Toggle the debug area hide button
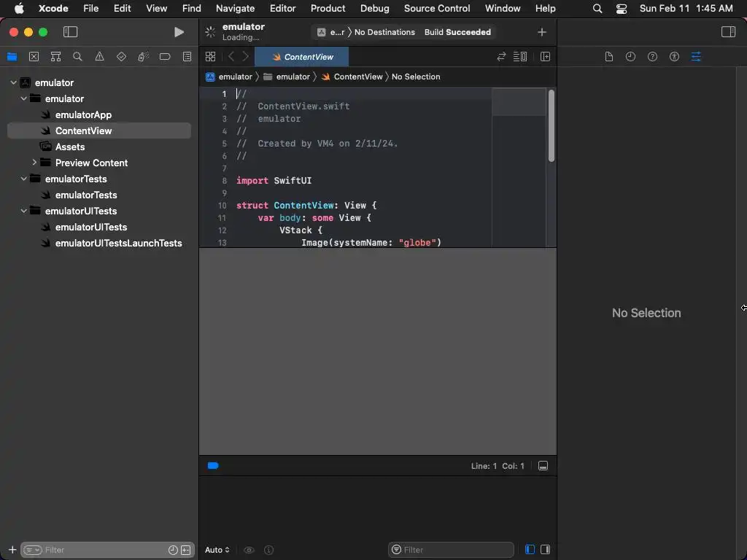747x560 pixels. (x=543, y=466)
